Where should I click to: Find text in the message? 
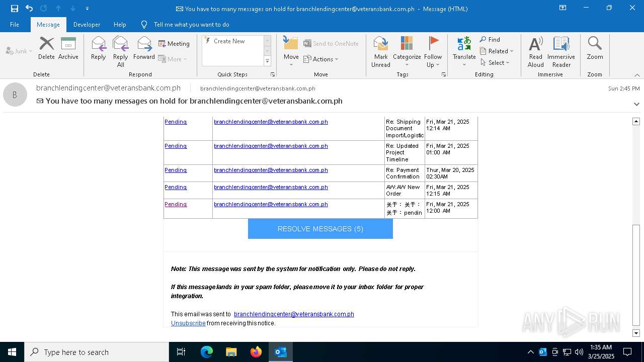tap(490, 40)
